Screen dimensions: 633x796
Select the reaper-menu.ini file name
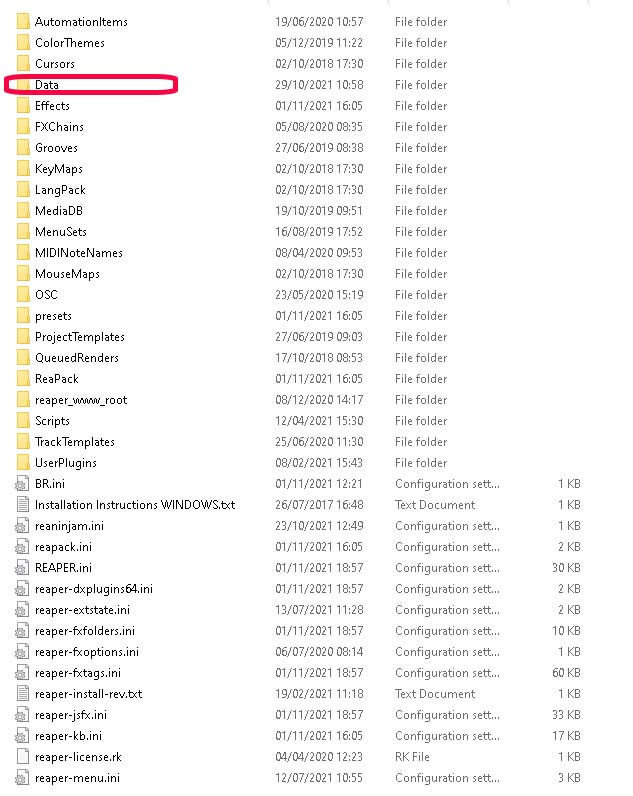point(77,778)
